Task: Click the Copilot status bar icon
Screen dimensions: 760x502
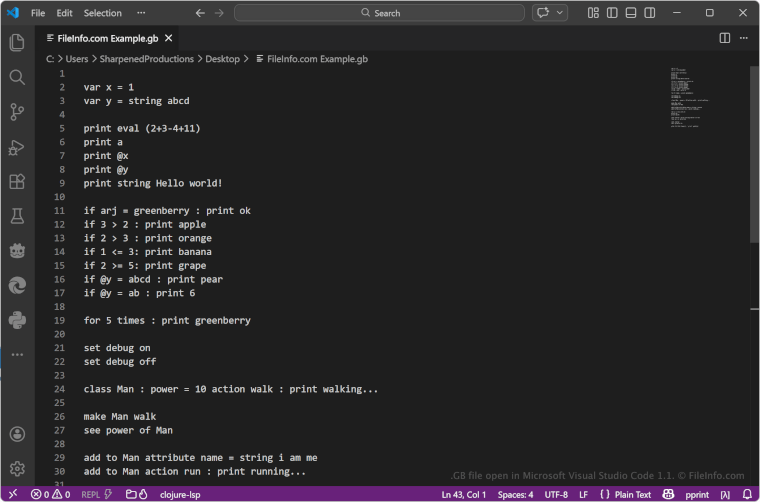Action: pos(668,494)
